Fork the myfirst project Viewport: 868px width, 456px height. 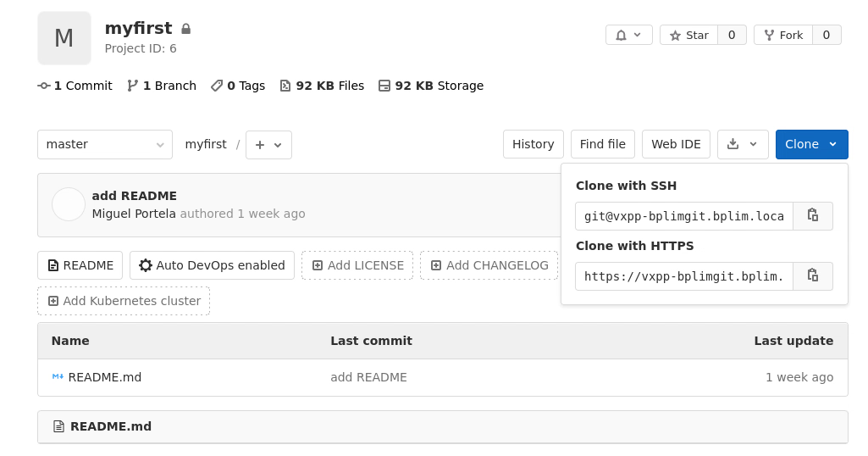pyautogui.click(x=782, y=35)
